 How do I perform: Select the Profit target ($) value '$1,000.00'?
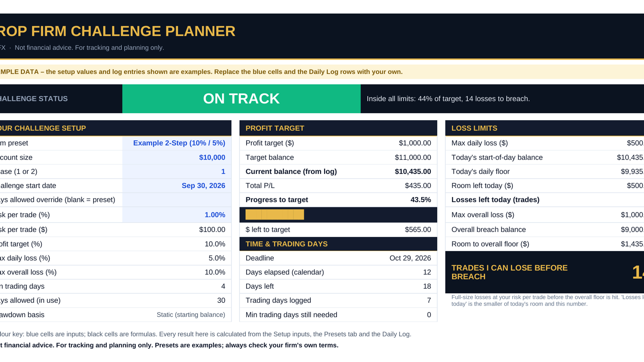click(x=415, y=143)
